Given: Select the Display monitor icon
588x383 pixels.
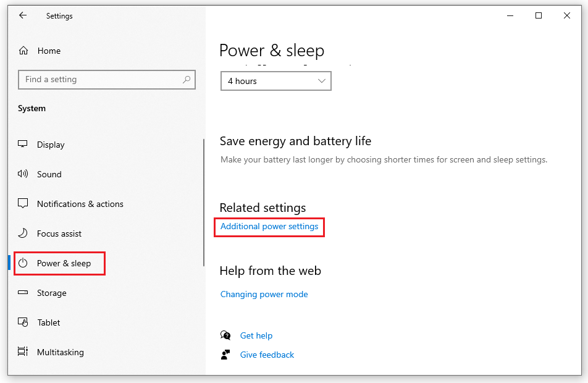Looking at the screenshot, I should (x=23, y=145).
